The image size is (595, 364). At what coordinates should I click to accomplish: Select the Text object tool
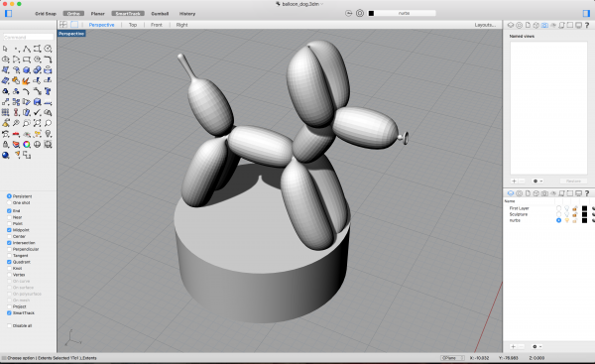48,91
